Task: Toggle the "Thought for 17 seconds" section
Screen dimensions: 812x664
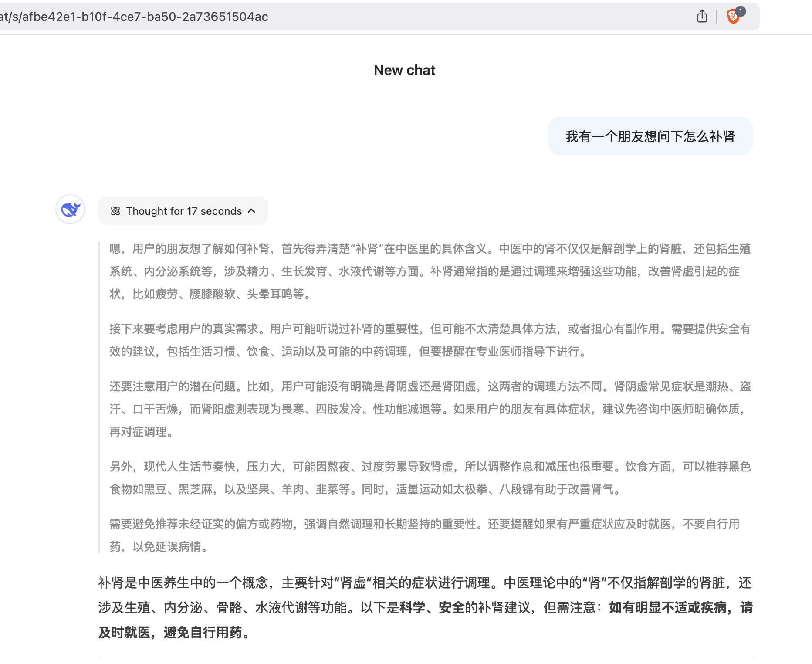Action: 183,211
